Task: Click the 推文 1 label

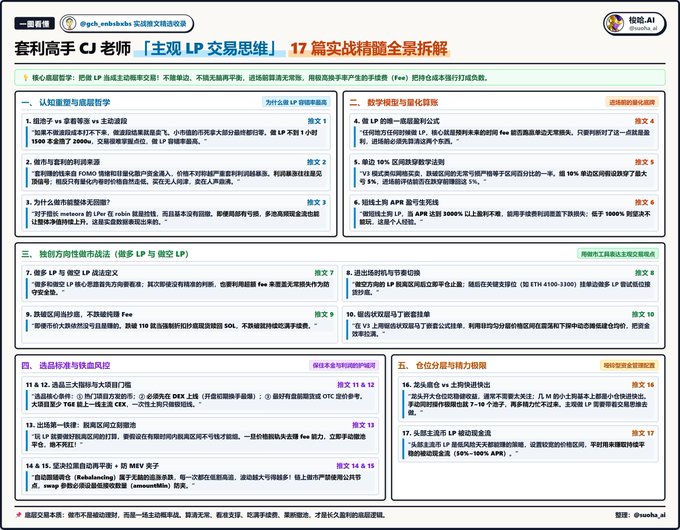Action: (x=317, y=121)
